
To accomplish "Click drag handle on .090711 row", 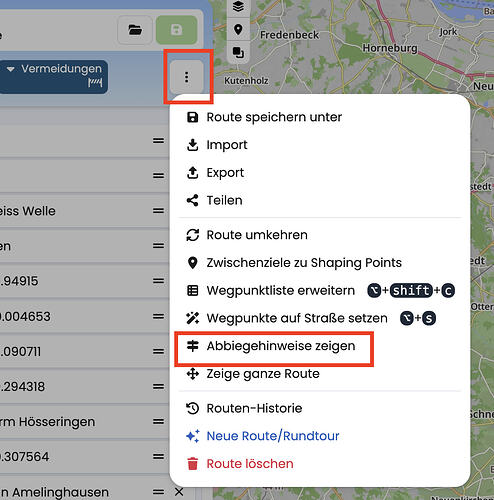I will 158,351.
